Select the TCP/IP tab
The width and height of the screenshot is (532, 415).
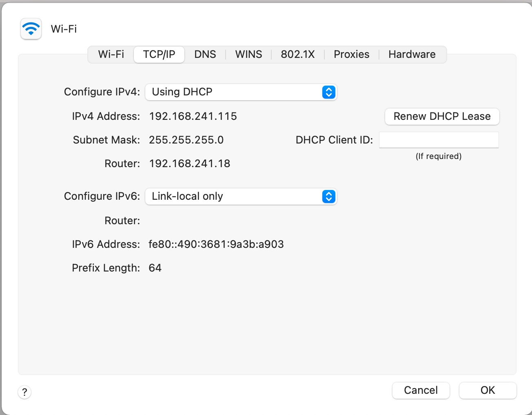(159, 55)
